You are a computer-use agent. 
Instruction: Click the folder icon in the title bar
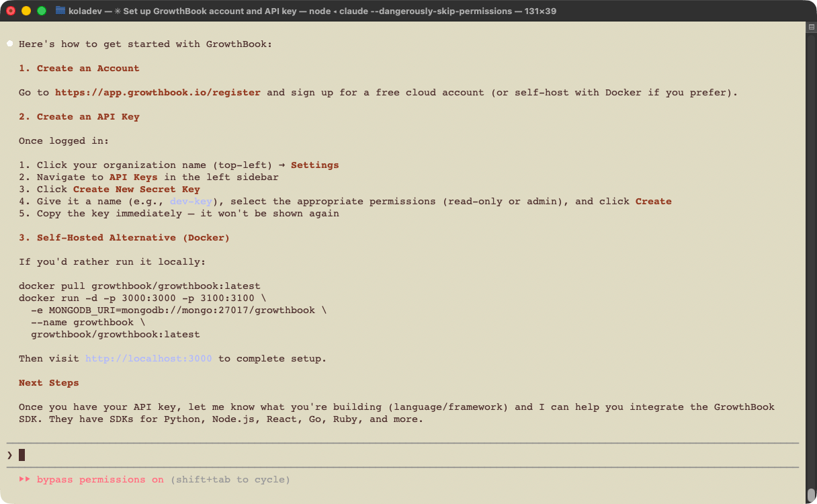click(60, 11)
